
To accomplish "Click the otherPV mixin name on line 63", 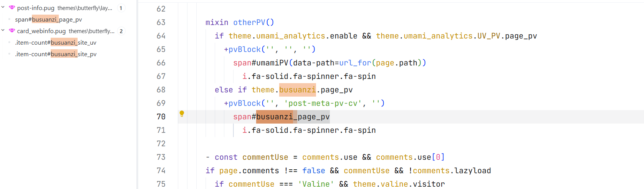I will (249, 22).
